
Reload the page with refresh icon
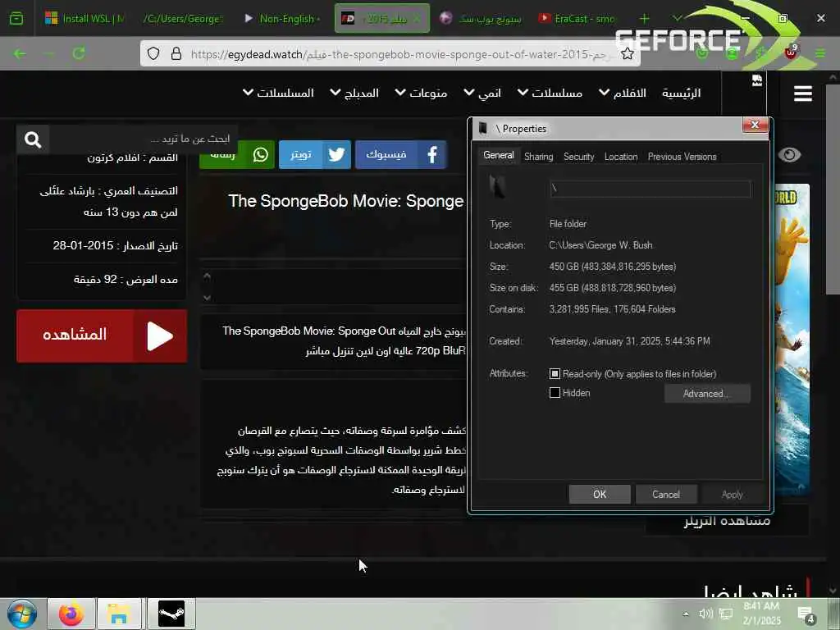79,53
